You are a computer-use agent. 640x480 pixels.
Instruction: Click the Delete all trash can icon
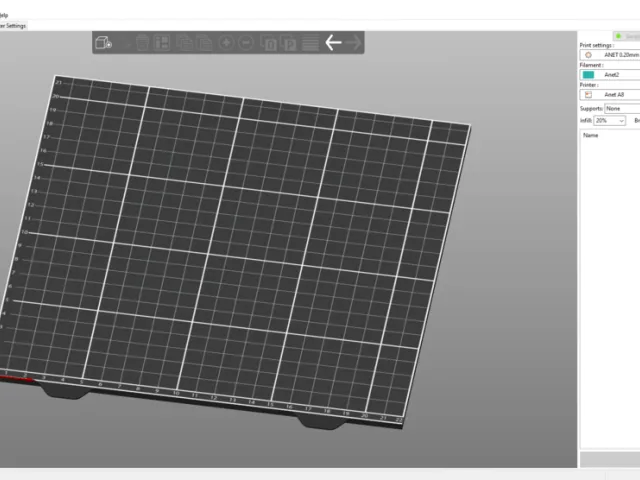click(x=142, y=42)
